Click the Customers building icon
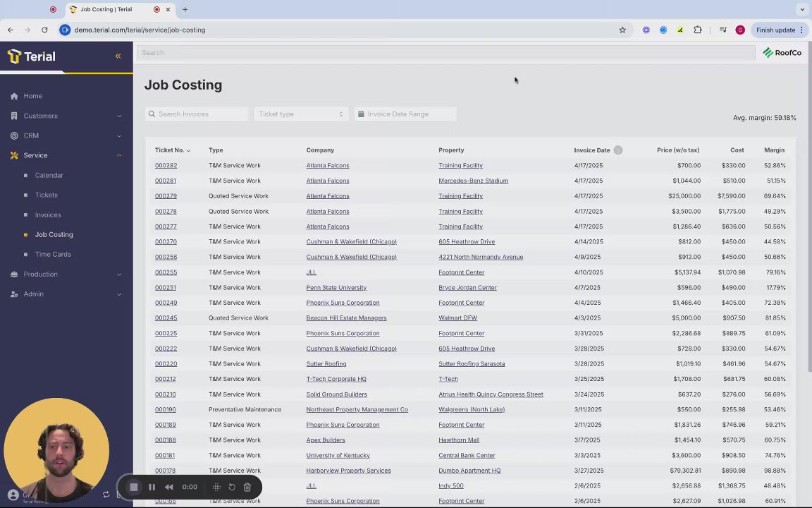This screenshot has width=812, height=508. [14, 116]
